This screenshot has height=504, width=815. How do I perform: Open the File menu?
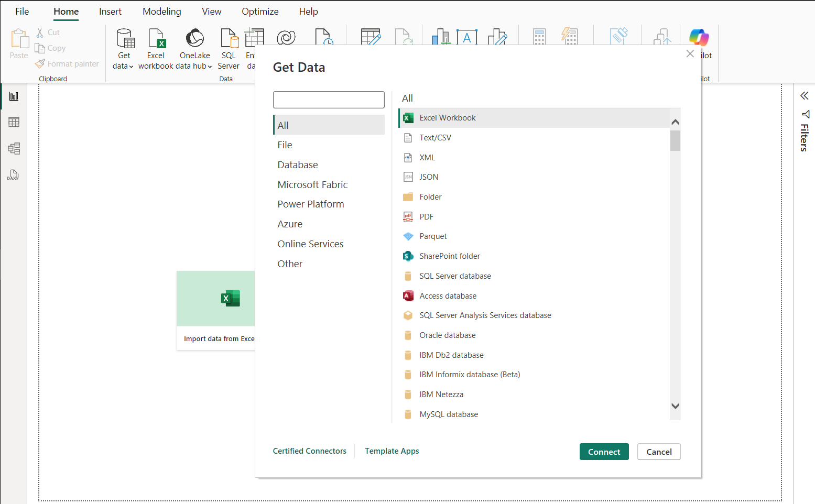pos(22,12)
